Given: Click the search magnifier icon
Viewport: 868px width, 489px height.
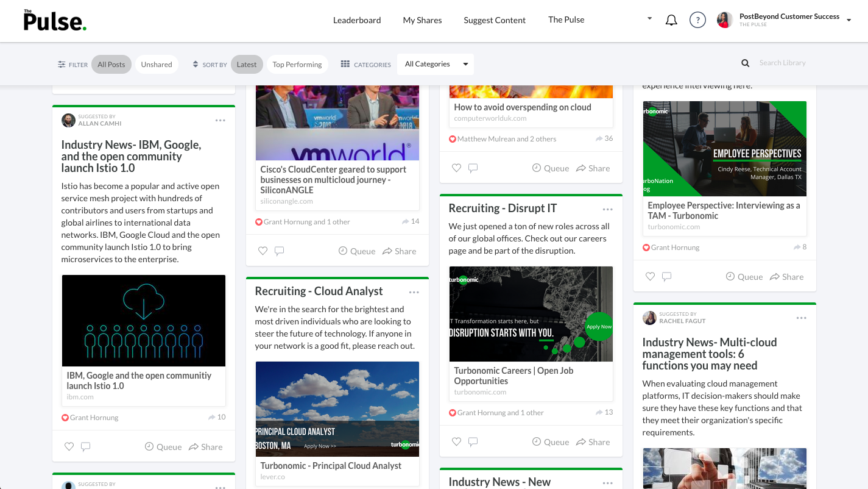Looking at the screenshot, I should [x=745, y=63].
